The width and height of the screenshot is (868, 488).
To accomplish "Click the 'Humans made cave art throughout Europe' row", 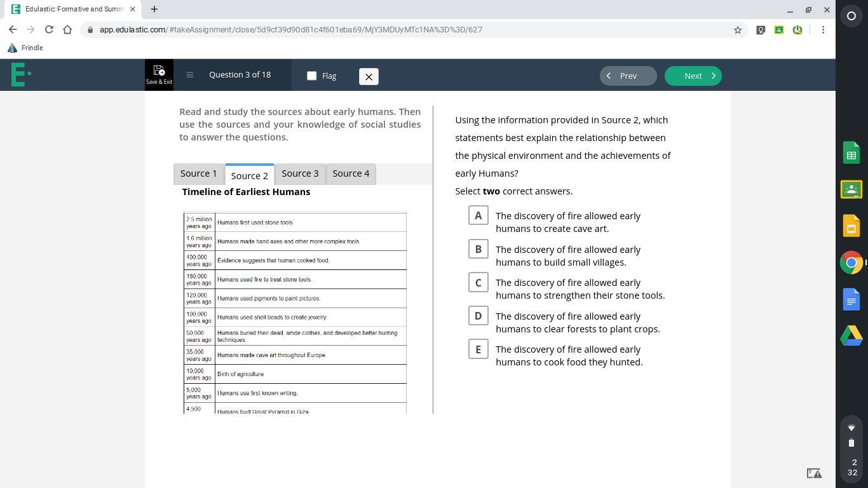I will pos(295,355).
